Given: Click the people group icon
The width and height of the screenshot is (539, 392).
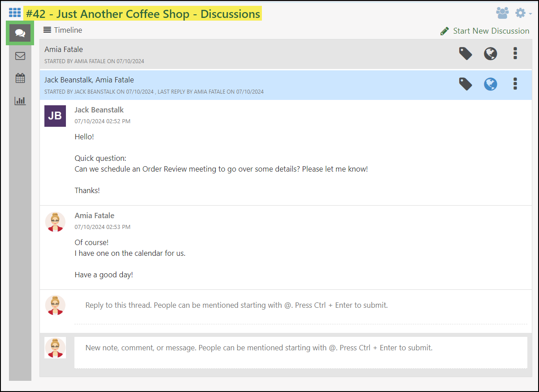Looking at the screenshot, I should [x=502, y=13].
